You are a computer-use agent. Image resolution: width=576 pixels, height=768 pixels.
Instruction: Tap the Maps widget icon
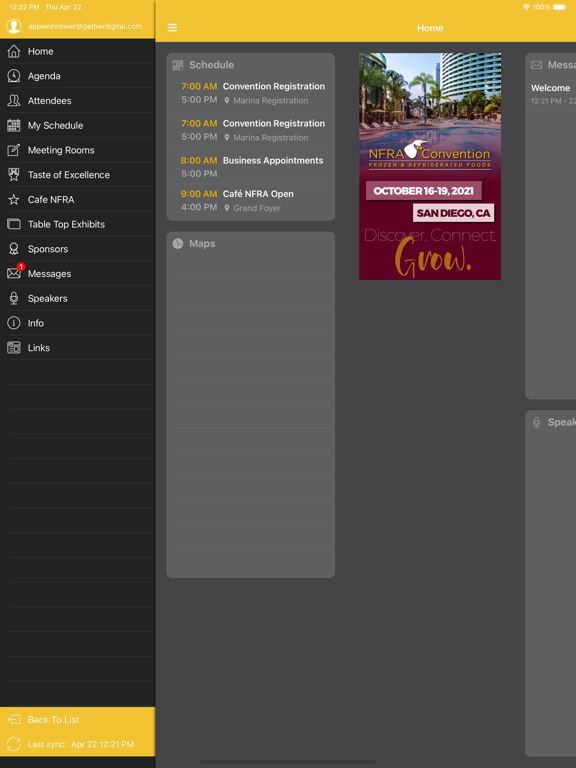(x=178, y=243)
